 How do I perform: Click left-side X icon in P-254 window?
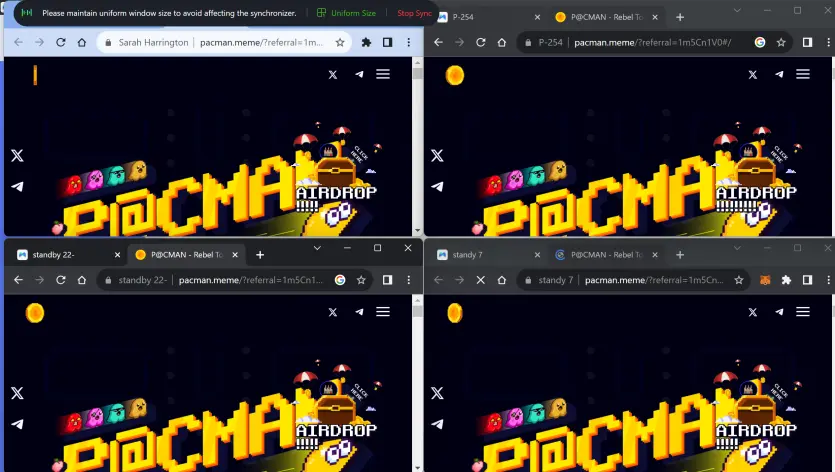[x=437, y=156]
